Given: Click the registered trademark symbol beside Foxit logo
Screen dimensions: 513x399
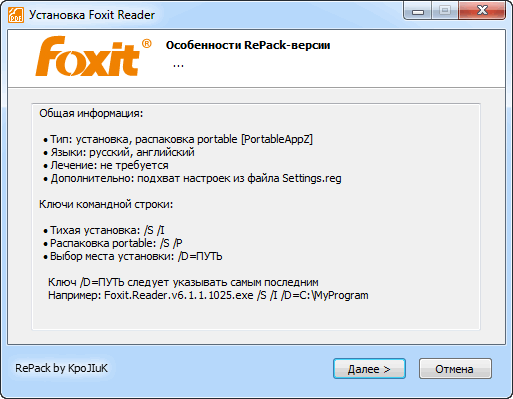Looking at the screenshot, I should pos(147,44).
